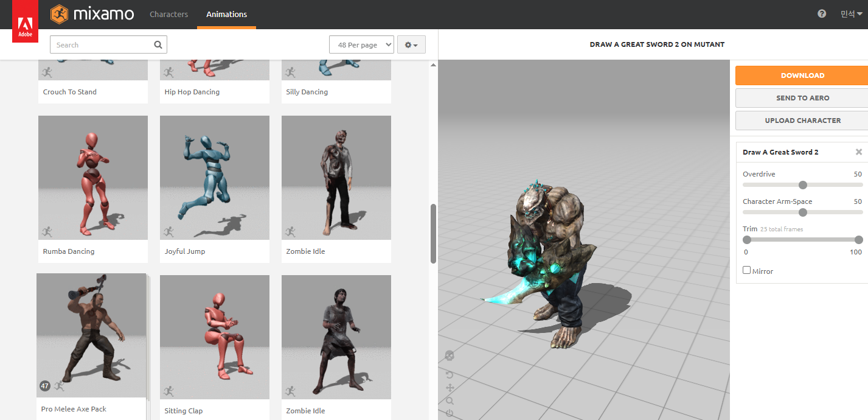This screenshot has width=868, height=420.
Task: Open the help question mark icon
Action: pos(822,14)
